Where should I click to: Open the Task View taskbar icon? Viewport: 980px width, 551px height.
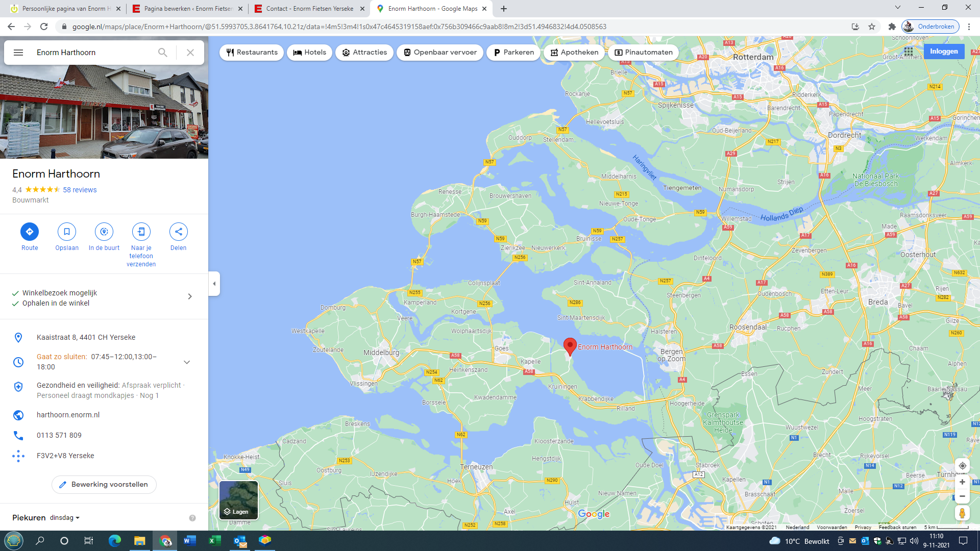coord(89,541)
